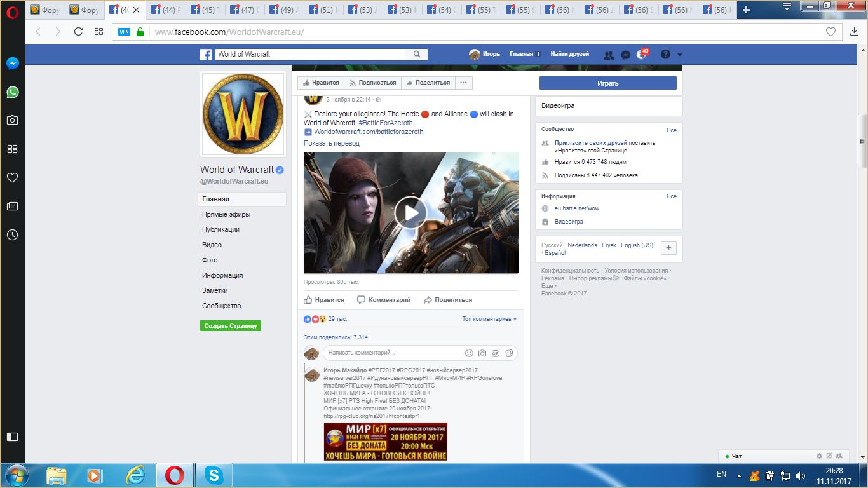The width and height of the screenshot is (868, 488).
Task: Click Подписаться button
Action: 373,83
